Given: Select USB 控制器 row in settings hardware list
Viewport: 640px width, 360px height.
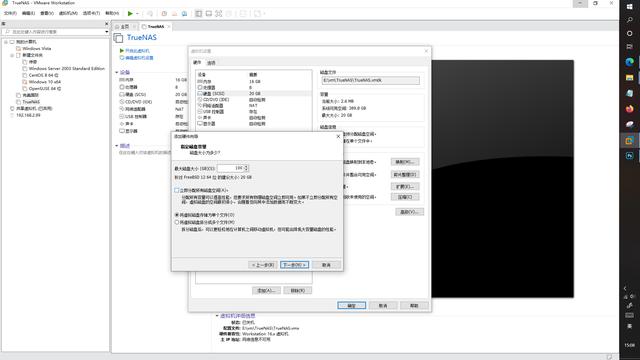Looking at the screenshot, I should (253, 111).
